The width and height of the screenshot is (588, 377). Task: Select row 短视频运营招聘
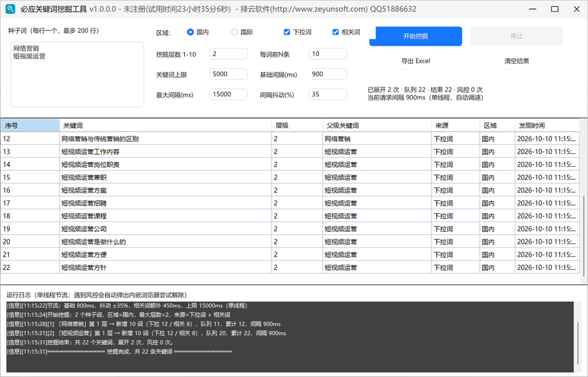point(290,203)
